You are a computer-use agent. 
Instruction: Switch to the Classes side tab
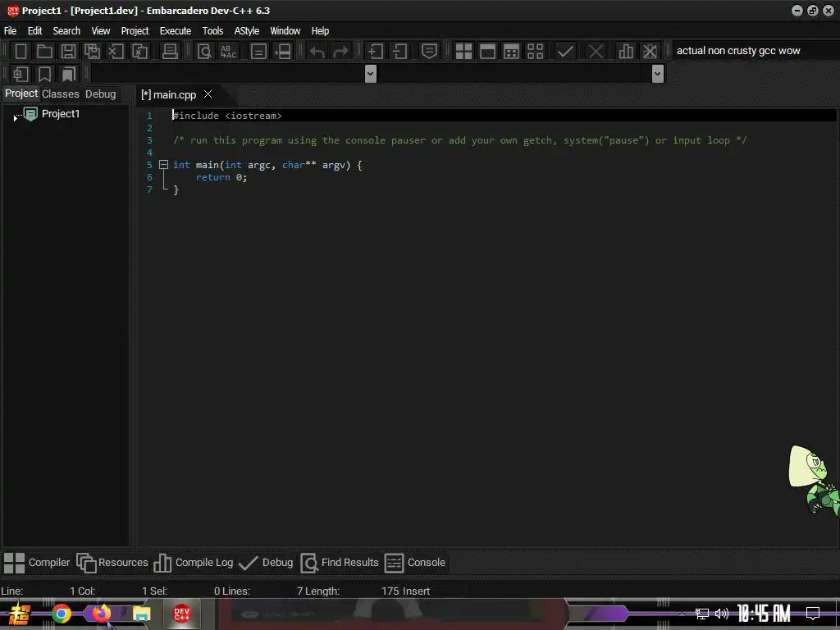point(61,94)
